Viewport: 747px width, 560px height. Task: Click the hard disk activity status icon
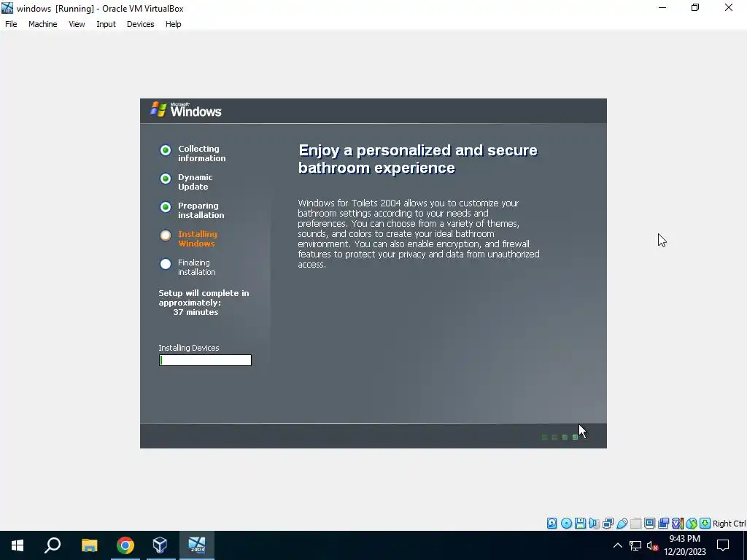551,524
